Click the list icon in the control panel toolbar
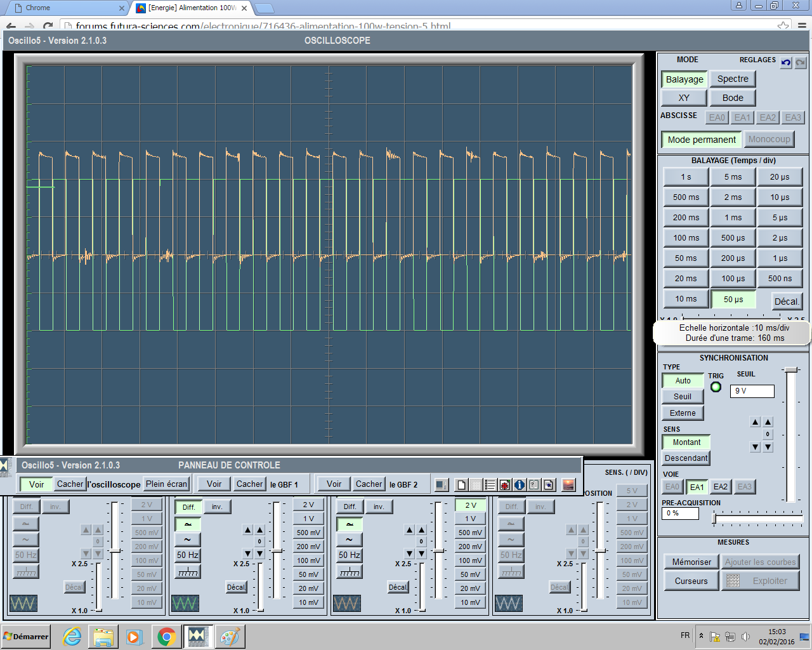This screenshot has width=812, height=650. pyautogui.click(x=490, y=485)
